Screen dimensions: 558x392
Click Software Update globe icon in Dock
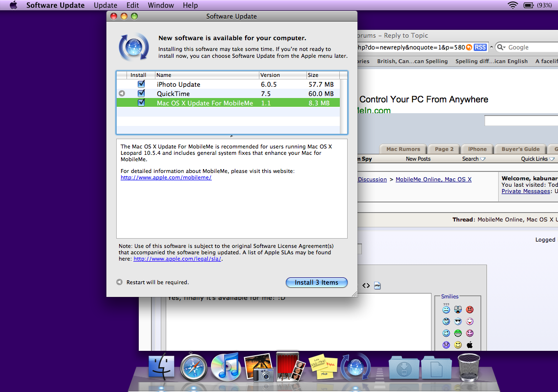pos(355,367)
